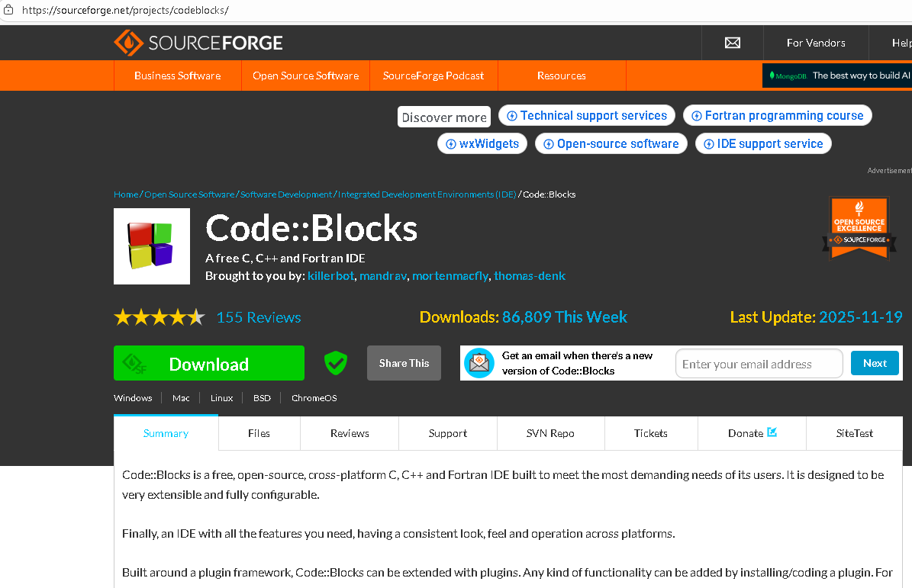The height and width of the screenshot is (588, 912).
Task: Click the Open Source Excellence badge
Action: (859, 228)
